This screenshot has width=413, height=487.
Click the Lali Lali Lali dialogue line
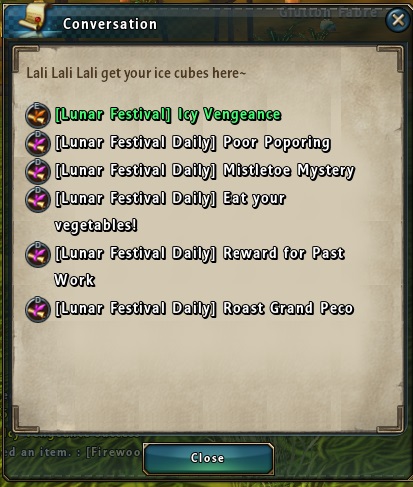136,73
